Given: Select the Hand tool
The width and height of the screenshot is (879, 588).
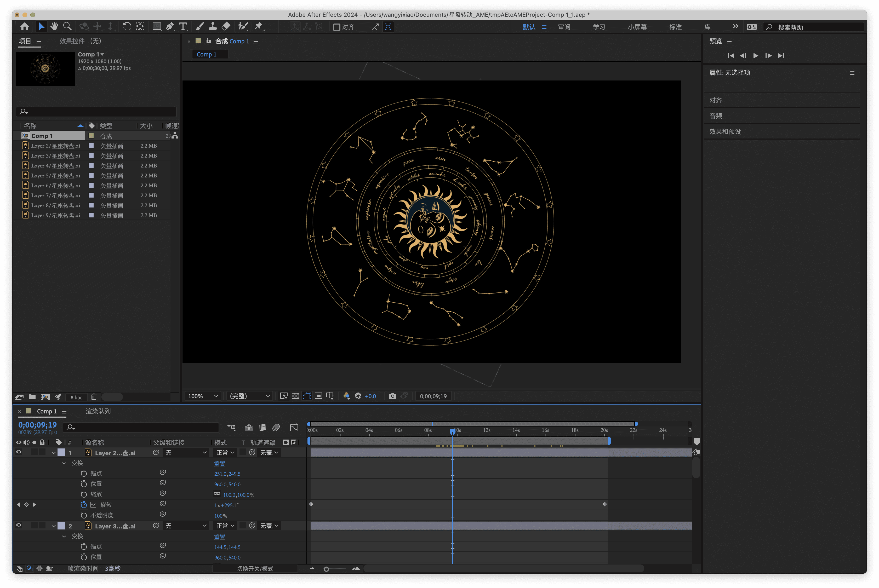Looking at the screenshot, I should [54, 27].
